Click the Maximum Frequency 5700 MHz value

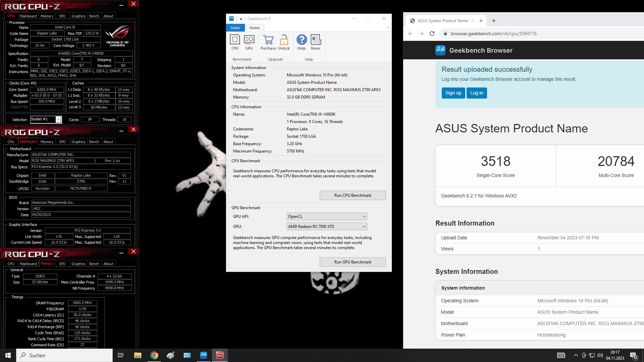coord(296,151)
